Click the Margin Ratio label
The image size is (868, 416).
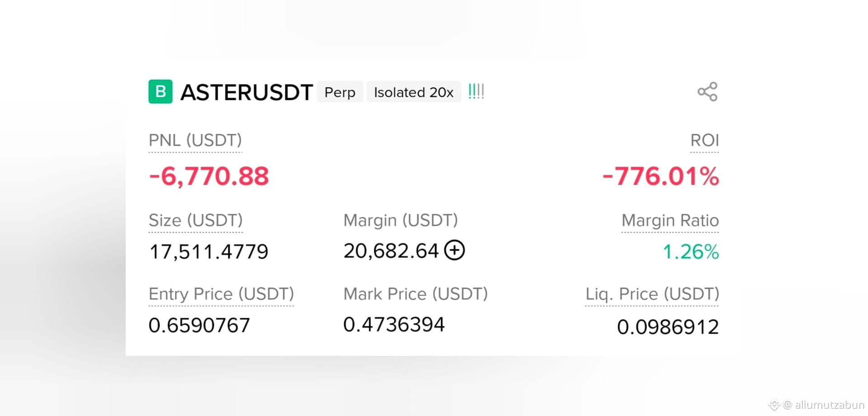pos(670,221)
